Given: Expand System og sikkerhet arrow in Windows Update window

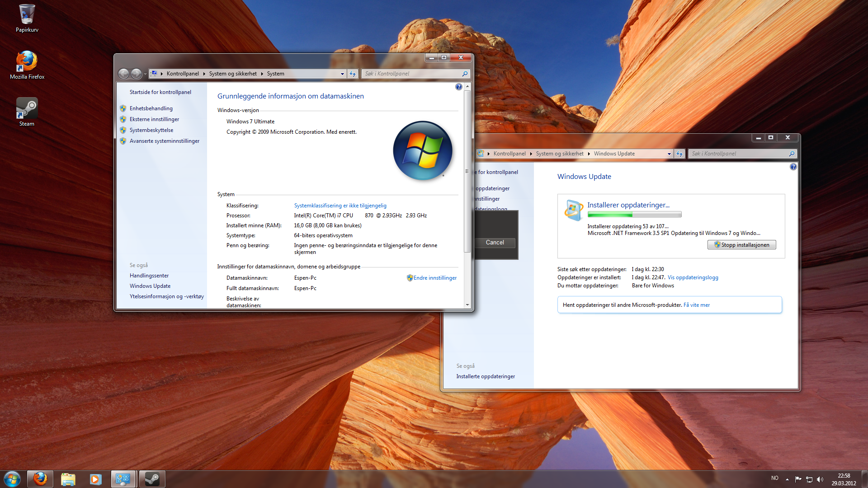Looking at the screenshot, I should click(x=589, y=154).
